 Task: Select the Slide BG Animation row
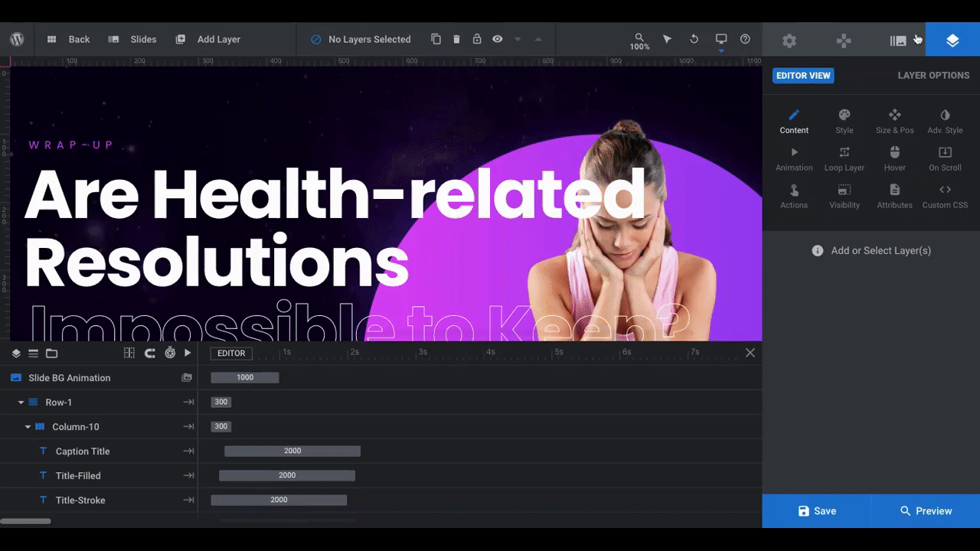[x=99, y=378]
